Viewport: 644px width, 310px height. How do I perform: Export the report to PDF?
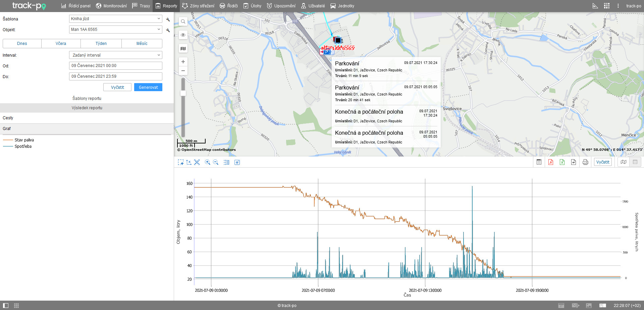(551, 162)
